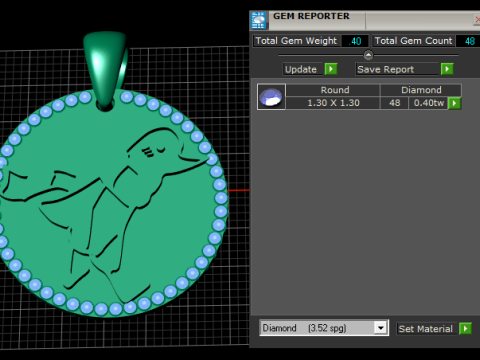Click the '1.30 X 1.30' size cell
Screen dimensions: 480x360
point(333,103)
